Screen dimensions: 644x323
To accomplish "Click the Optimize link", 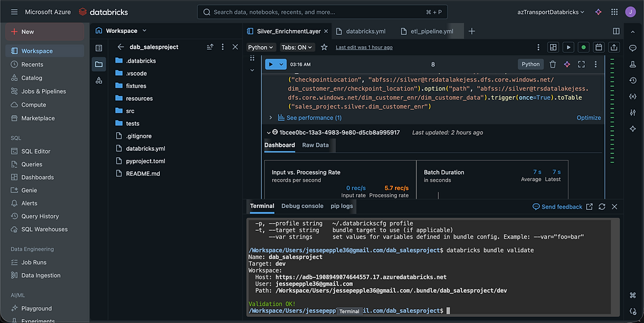I will [x=589, y=118].
